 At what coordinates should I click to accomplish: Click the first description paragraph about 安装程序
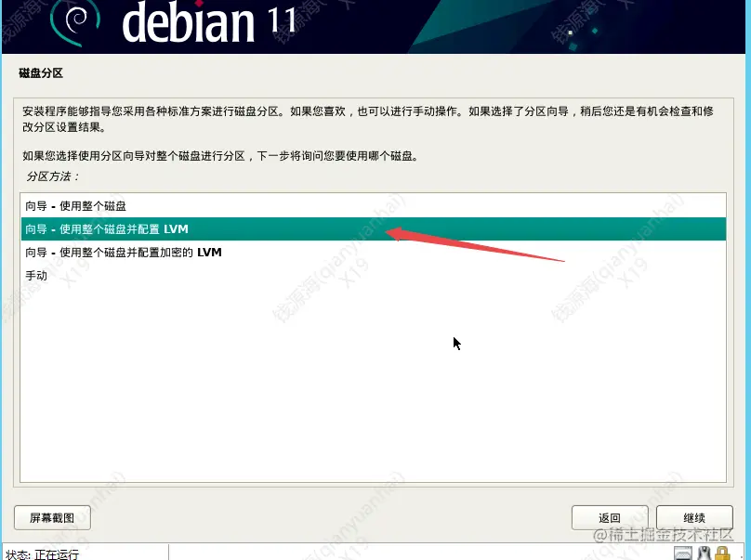click(x=368, y=119)
